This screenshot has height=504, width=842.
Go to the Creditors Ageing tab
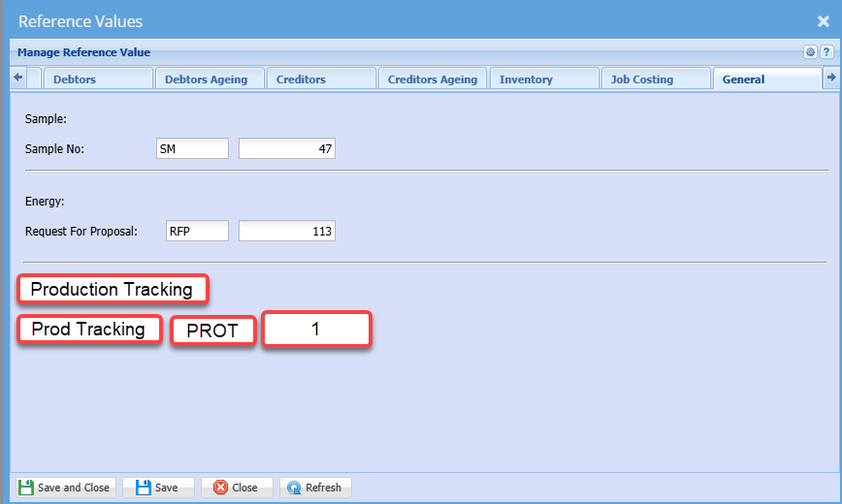[x=433, y=79]
